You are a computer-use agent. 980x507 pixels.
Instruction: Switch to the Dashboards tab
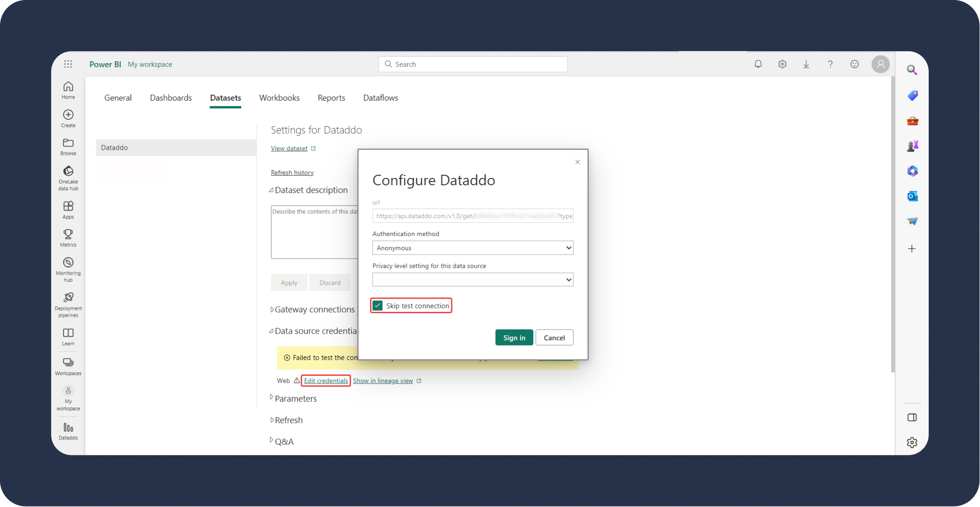[x=171, y=98]
